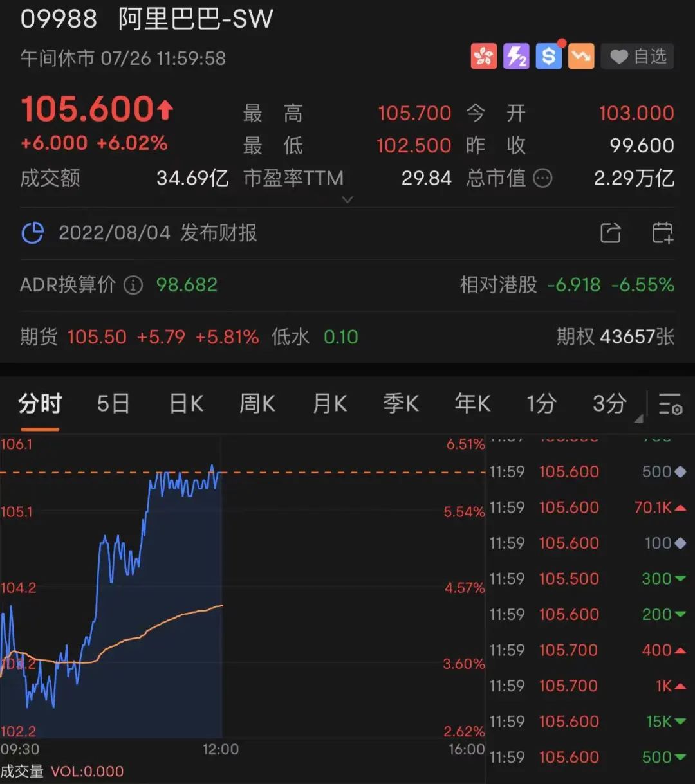
Task: Tap the Hong Kong market flag icon
Action: 483,57
